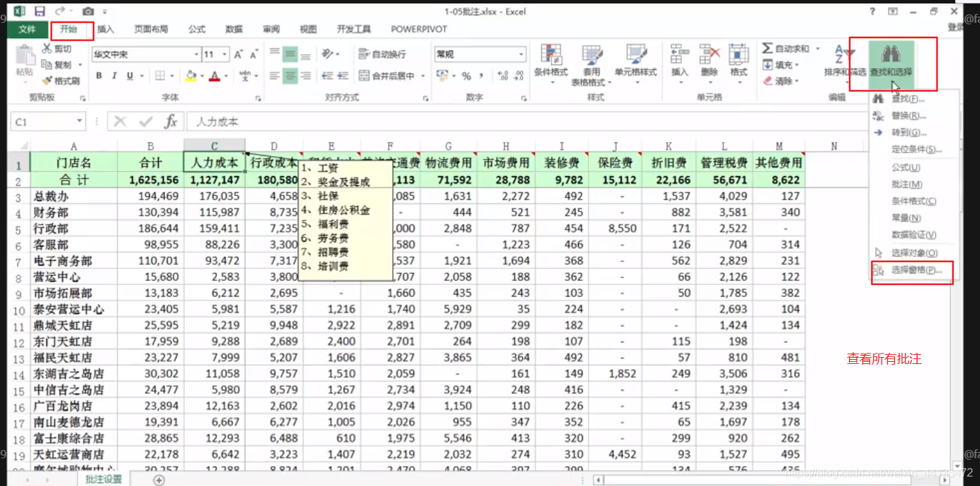980x486 pixels.
Task: Switch to 插入 (Insert) tab
Action: [x=105, y=29]
